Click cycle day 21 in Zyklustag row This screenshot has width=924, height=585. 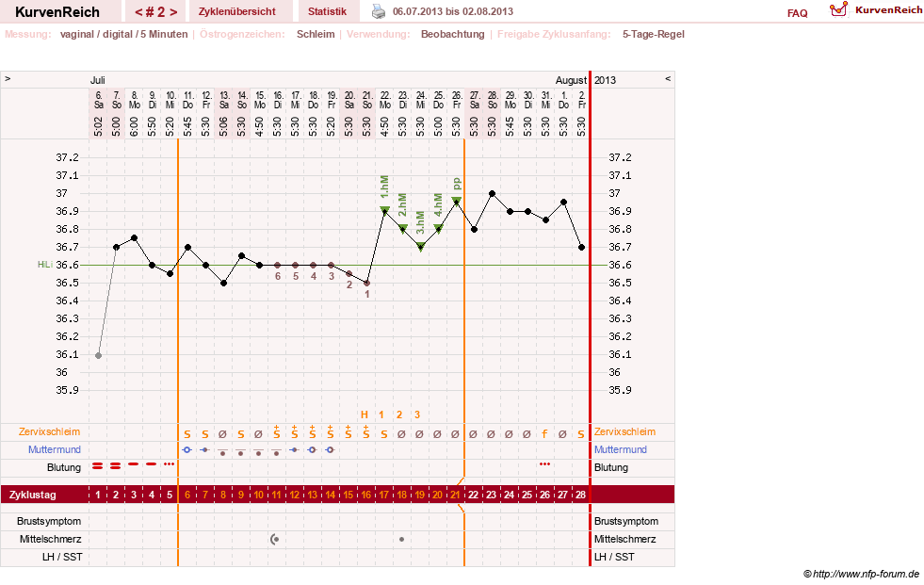click(x=455, y=495)
